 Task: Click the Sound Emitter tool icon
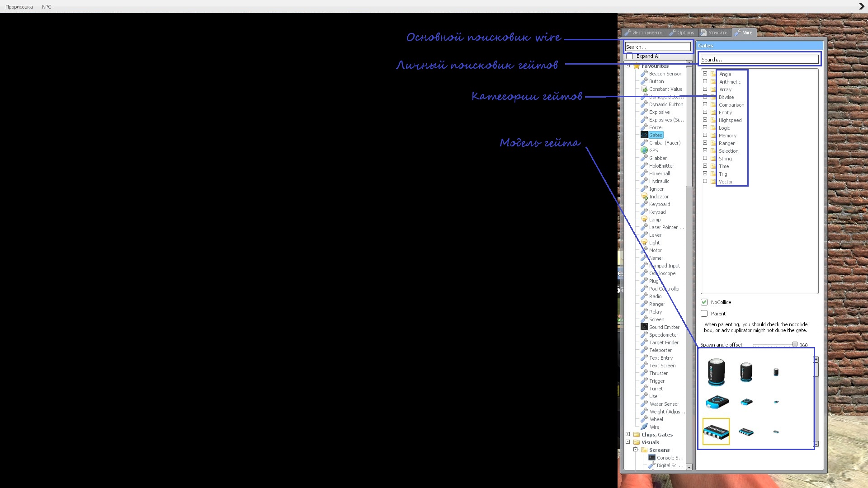coord(644,327)
